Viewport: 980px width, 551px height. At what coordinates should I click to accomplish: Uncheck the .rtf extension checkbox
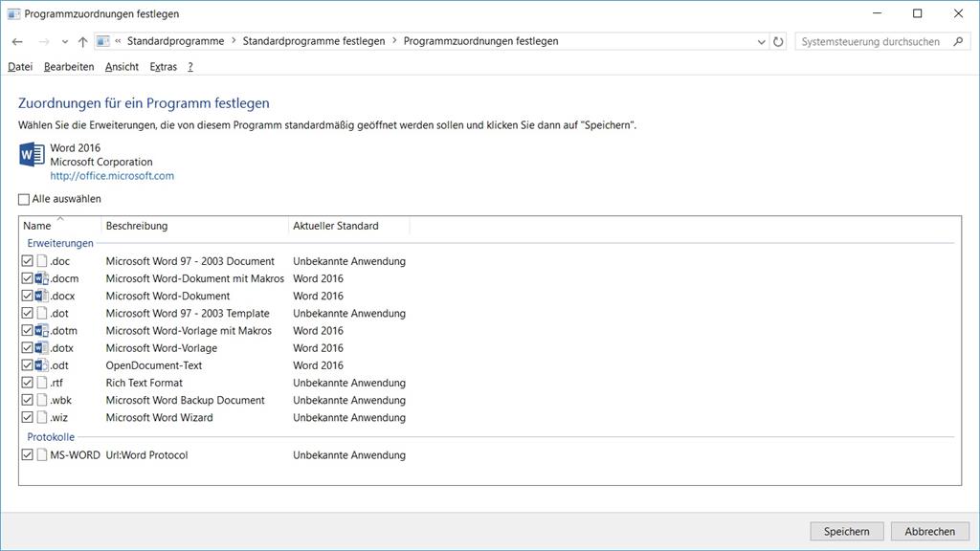[27, 383]
